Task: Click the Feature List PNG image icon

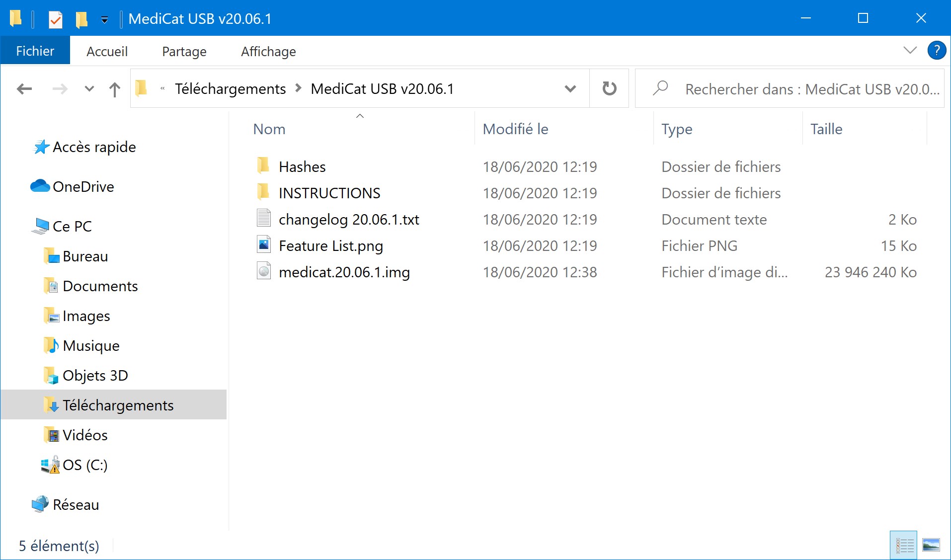Action: [x=264, y=244]
